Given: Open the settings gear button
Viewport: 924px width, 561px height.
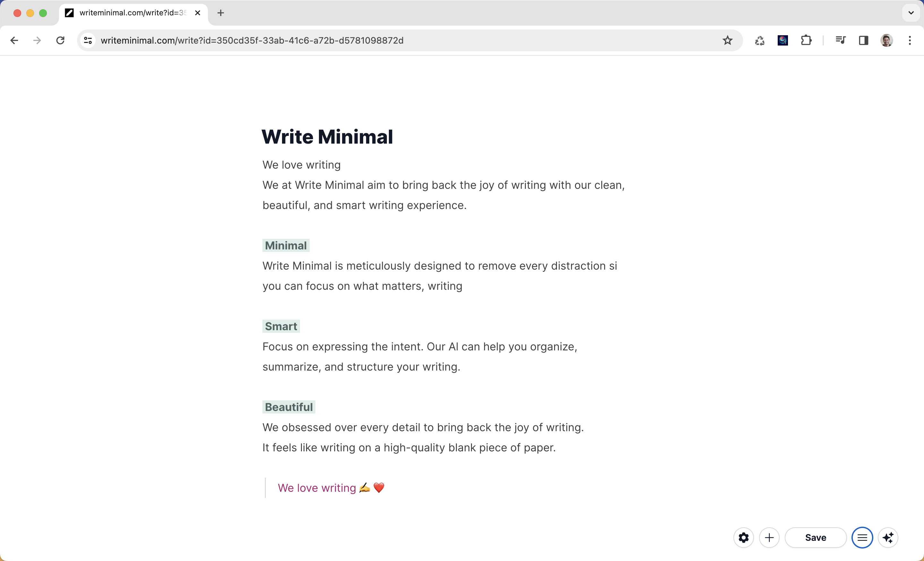Looking at the screenshot, I should pyautogui.click(x=743, y=537).
